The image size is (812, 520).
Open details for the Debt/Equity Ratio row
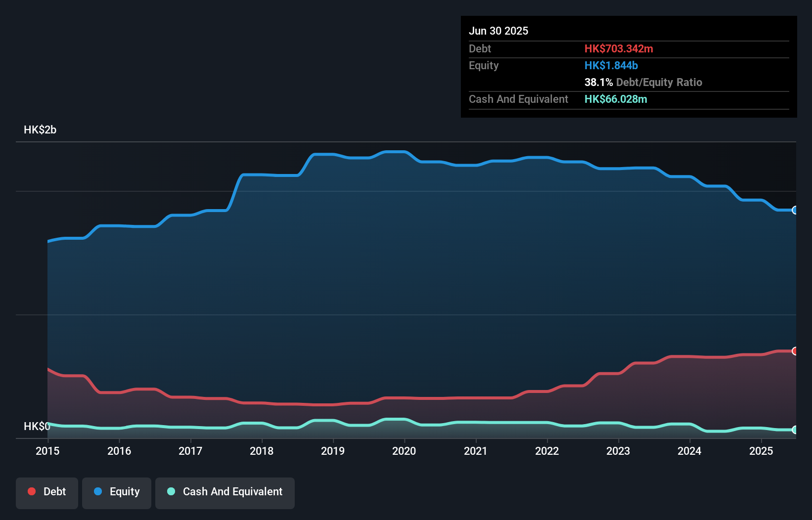tap(643, 82)
